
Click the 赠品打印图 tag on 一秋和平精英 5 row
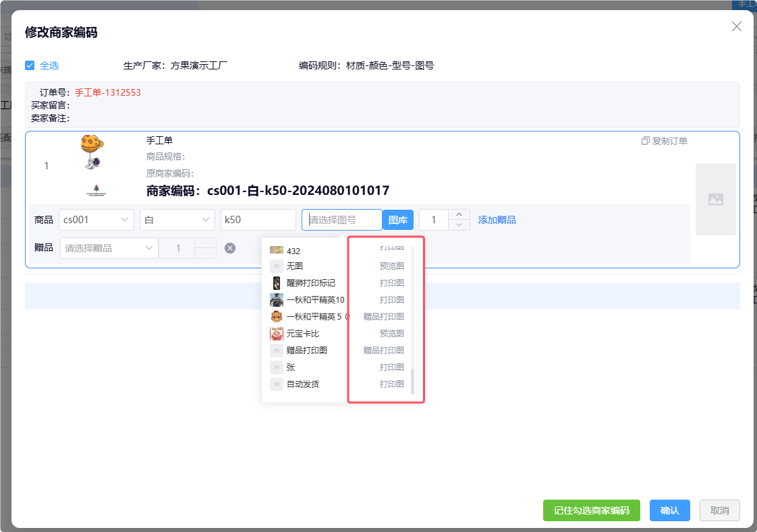pos(383,316)
